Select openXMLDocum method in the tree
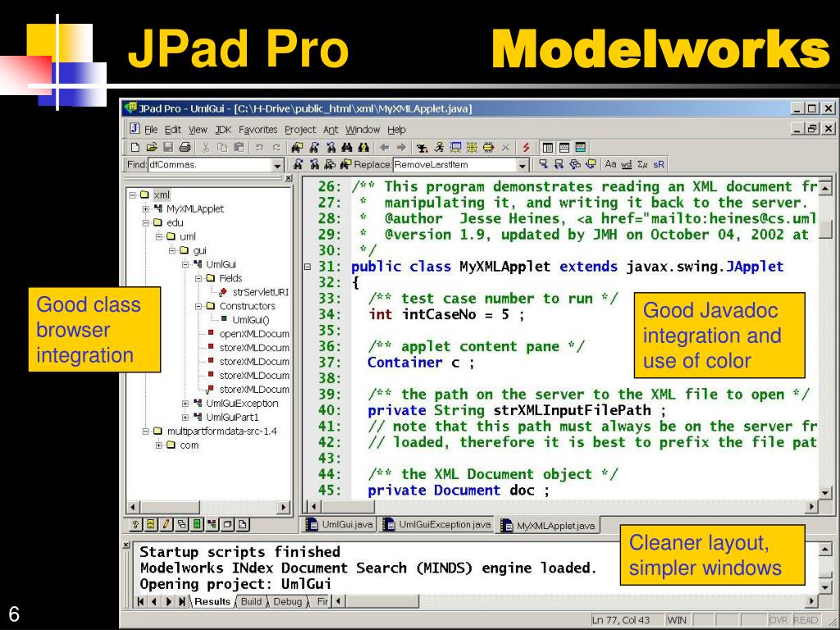 click(254, 335)
